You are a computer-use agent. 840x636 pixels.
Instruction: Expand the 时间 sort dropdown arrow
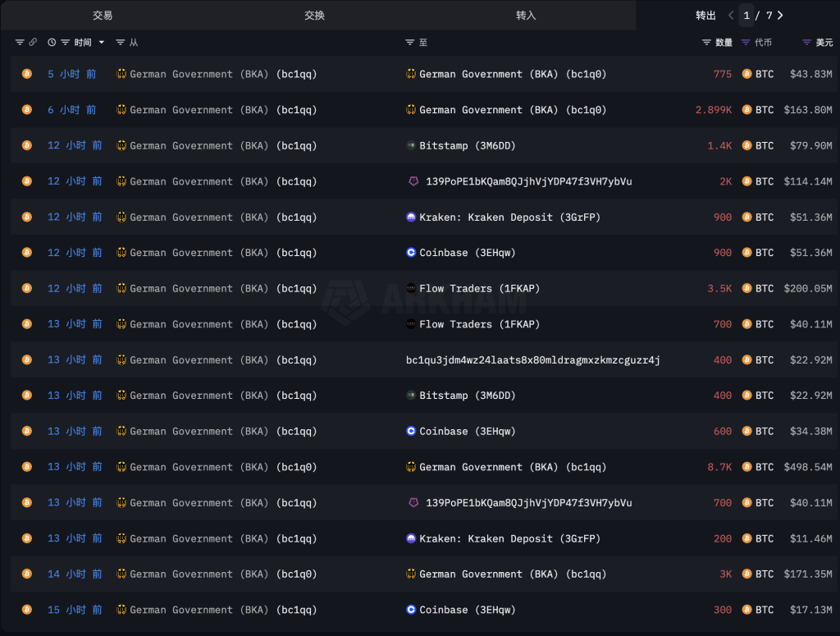coord(102,42)
